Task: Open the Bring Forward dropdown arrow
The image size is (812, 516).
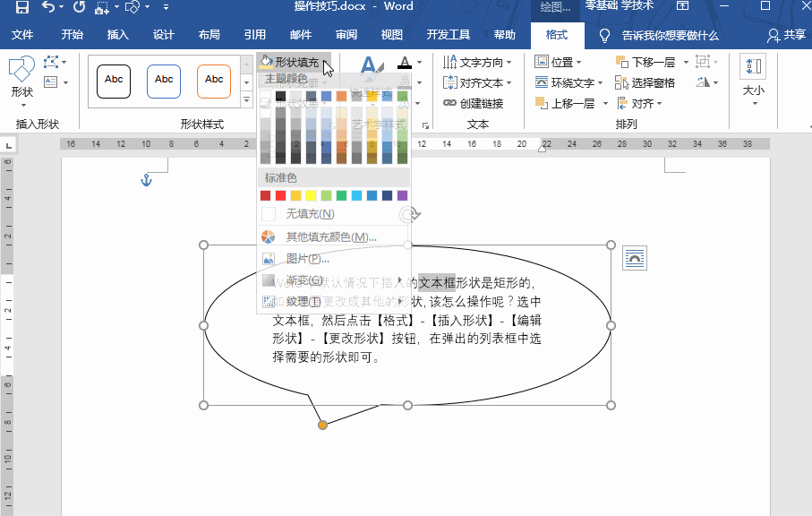Action: click(605, 104)
